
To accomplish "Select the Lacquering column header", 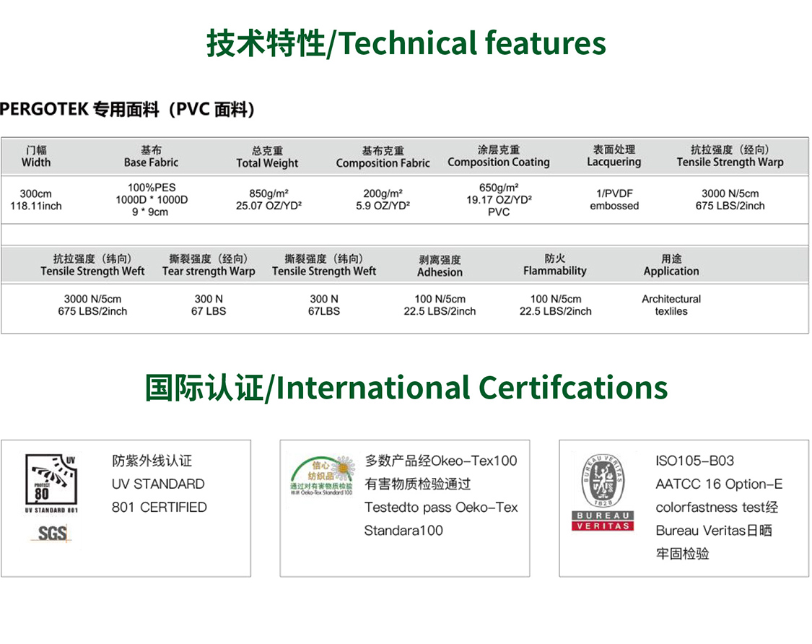I will pyautogui.click(x=614, y=156).
